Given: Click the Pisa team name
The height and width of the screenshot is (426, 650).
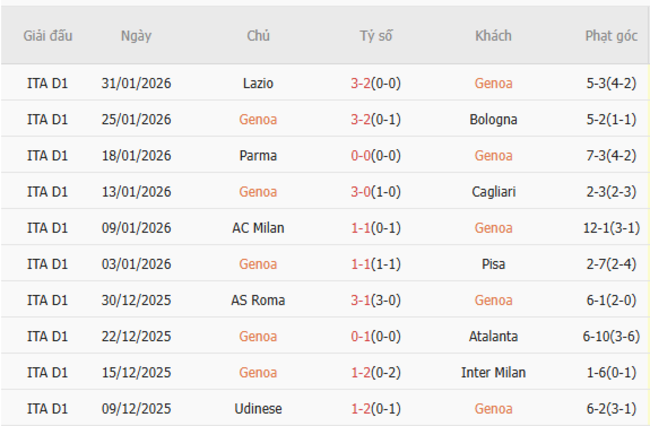Looking at the screenshot, I should point(493,264).
